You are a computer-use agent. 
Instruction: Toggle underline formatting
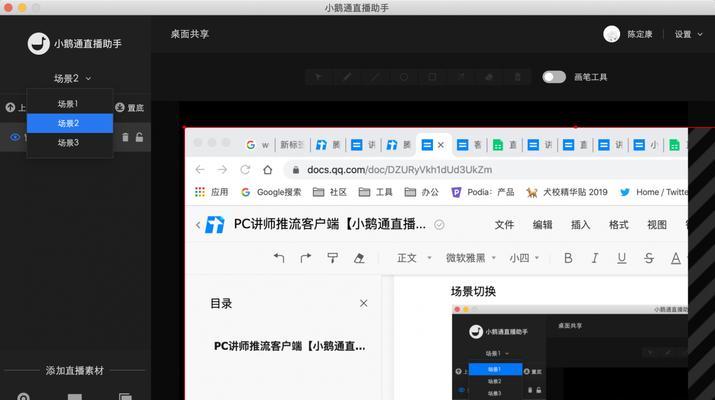[x=622, y=259]
